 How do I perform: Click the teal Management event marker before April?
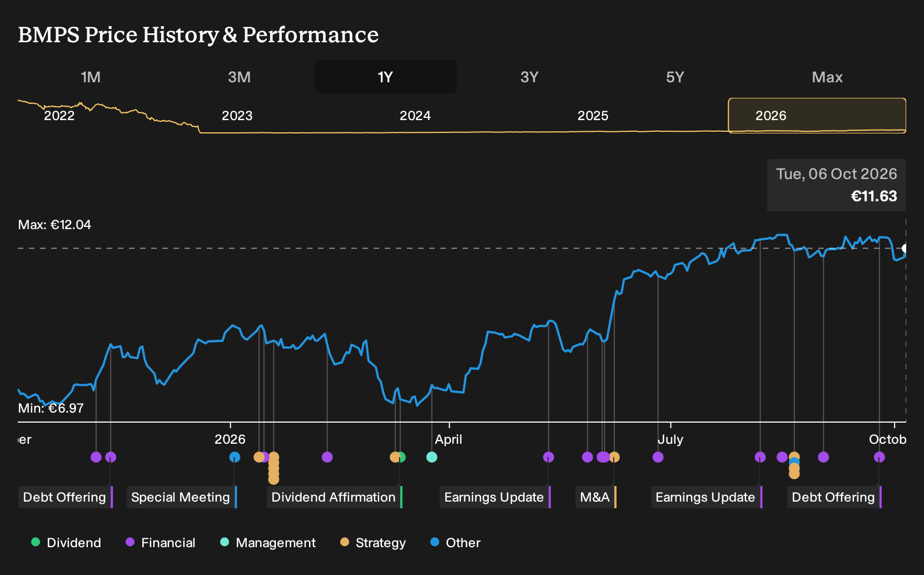click(x=431, y=457)
